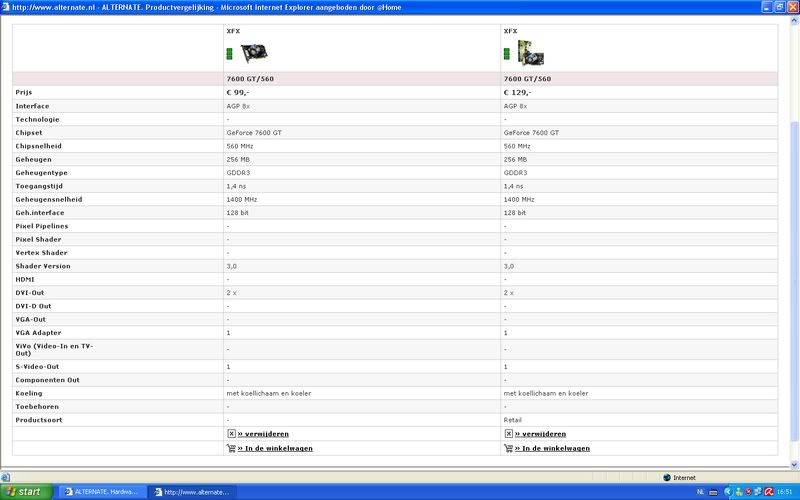Click the 'DVI-D Out' row label
The height and width of the screenshot is (500, 800).
pyautogui.click(x=33, y=306)
